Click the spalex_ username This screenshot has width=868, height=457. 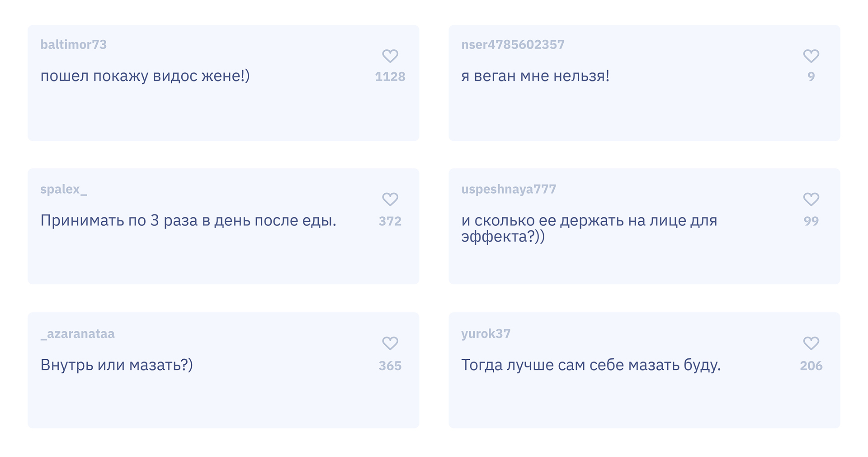click(x=63, y=189)
